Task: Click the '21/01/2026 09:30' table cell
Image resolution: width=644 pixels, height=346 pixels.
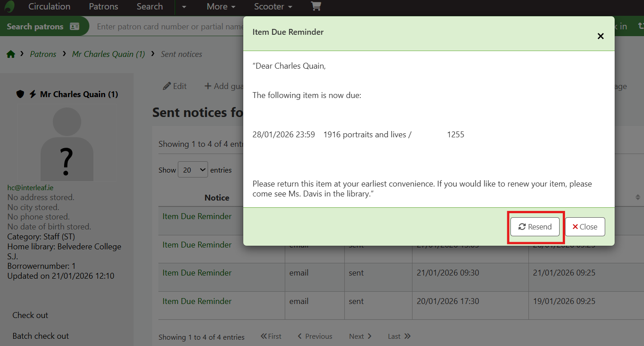Action: click(448, 273)
